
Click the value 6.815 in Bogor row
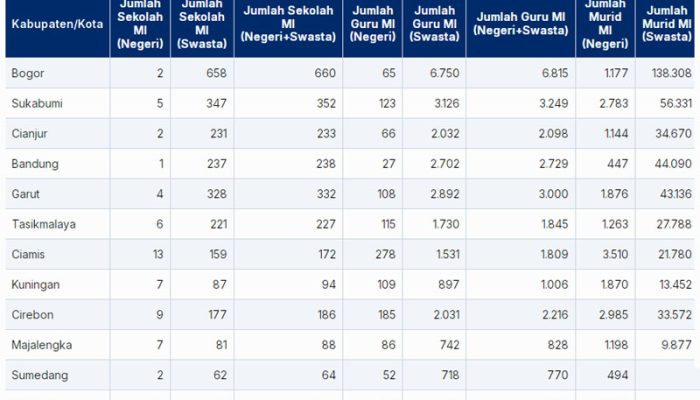click(555, 73)
